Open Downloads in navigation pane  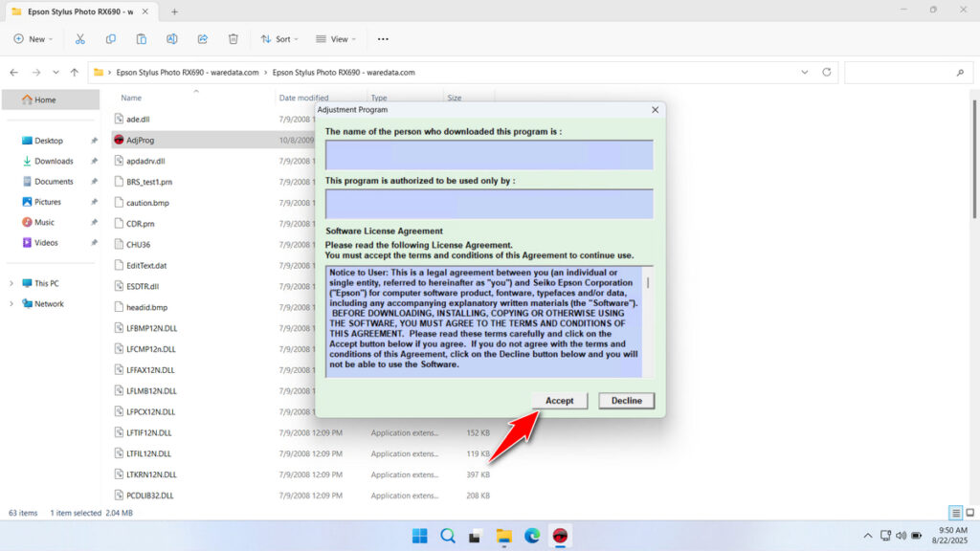click(54, 161)
